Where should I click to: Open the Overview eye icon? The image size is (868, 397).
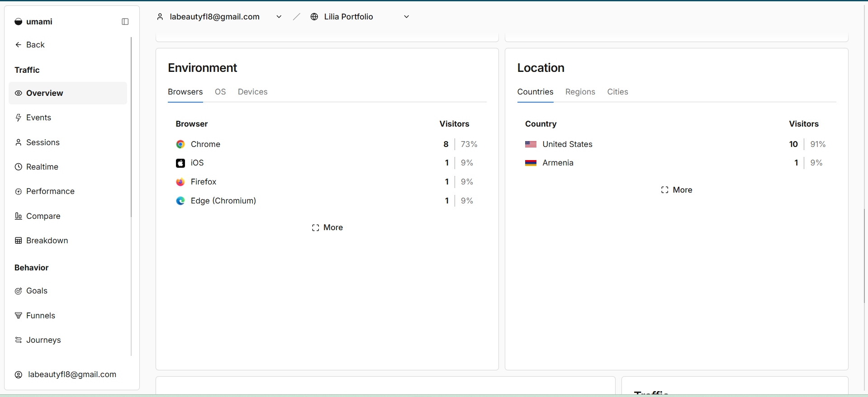18,93
